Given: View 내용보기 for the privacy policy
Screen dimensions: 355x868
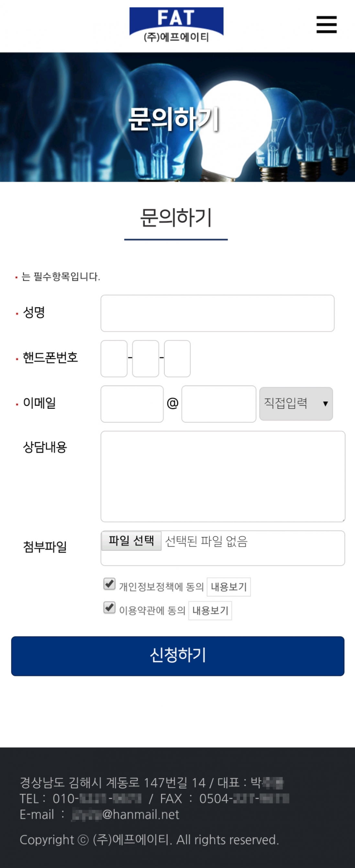Looking at the screenshot, I should [x=229, y=587].
